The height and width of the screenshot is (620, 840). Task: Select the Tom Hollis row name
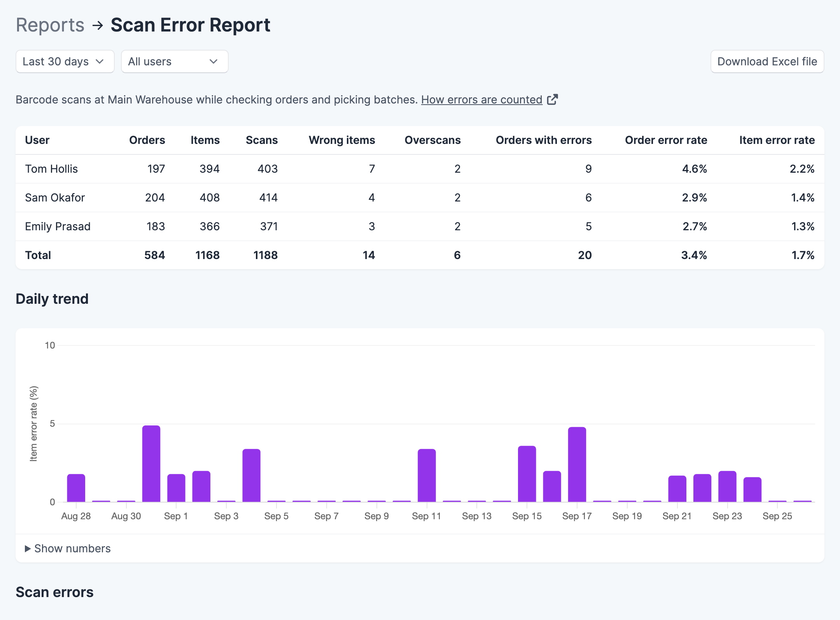(x=51, y=169)
